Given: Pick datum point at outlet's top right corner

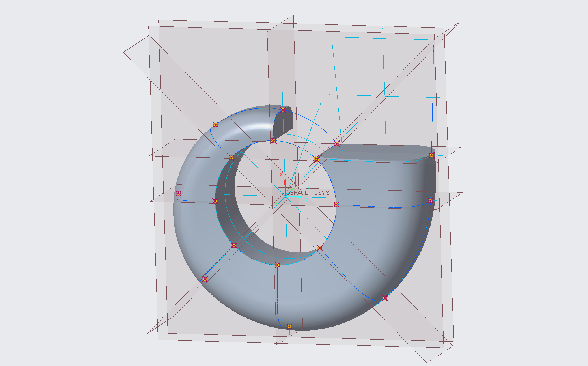Looking at the screenshot, I should pos(432,155).
